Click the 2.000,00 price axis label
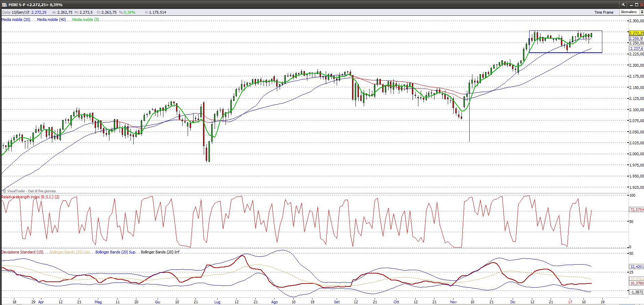This screenshot has width=644, height=305. pyautogui.click(x=636, y=154)
